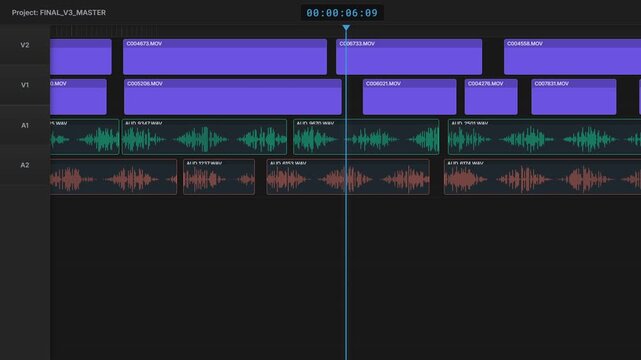
Task: Select the A1 audio track header
Action: (x=25, y=125)
